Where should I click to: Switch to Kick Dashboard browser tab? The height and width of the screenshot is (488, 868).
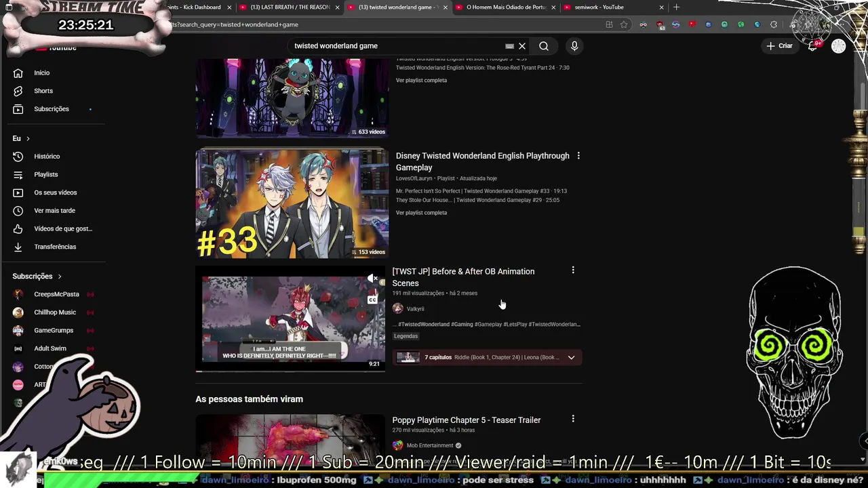click(197, 7)
